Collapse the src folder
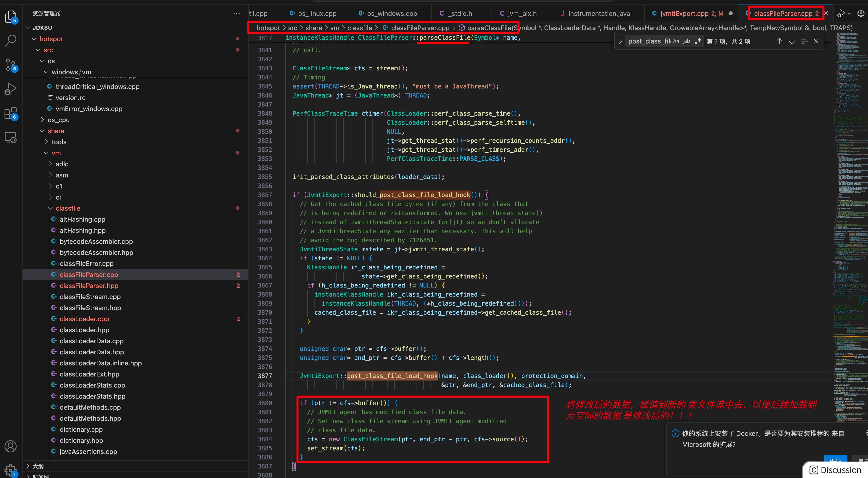This screenshot has width=868, height=478. 38,50
